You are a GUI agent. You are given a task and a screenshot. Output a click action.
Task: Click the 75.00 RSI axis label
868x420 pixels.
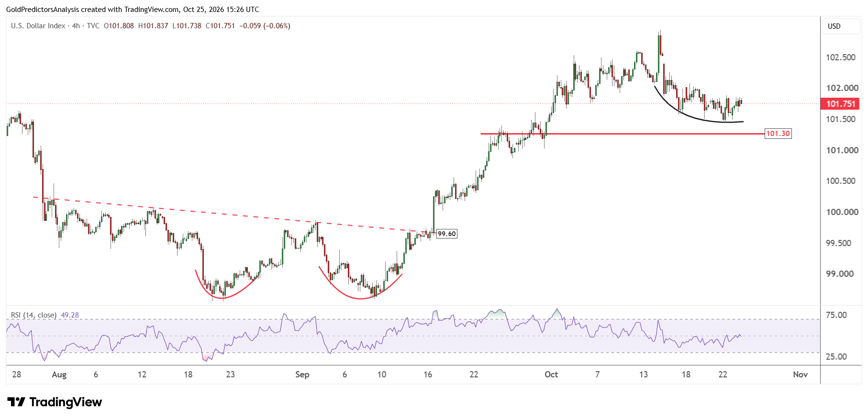pos(836,315)
